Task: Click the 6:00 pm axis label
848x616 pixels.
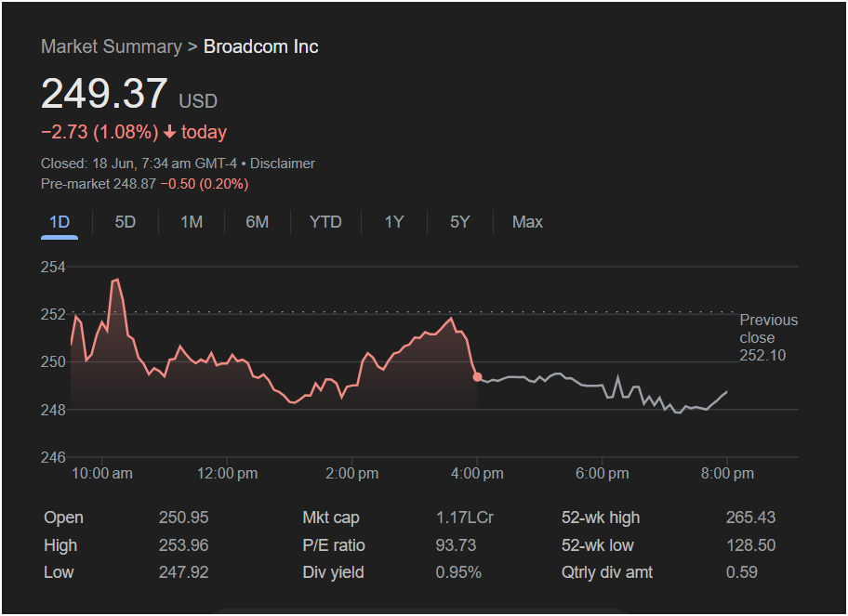Action: click(602, 473)
